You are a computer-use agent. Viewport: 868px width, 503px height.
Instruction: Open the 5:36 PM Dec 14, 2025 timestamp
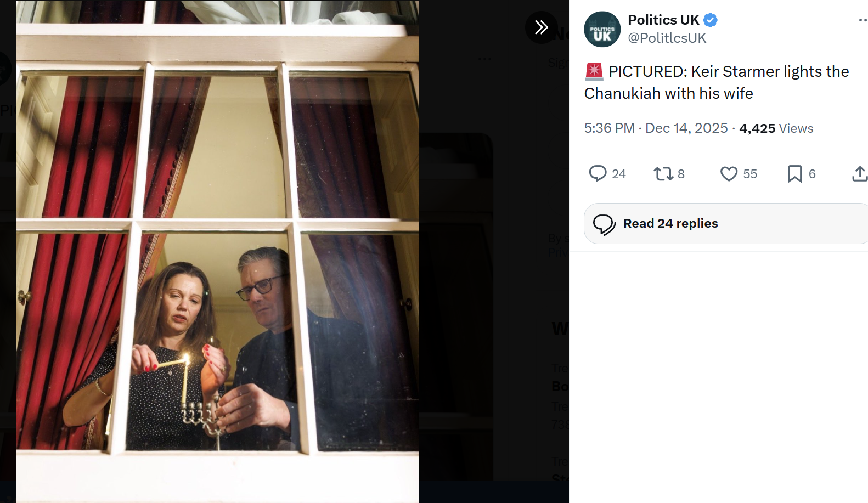656,128
